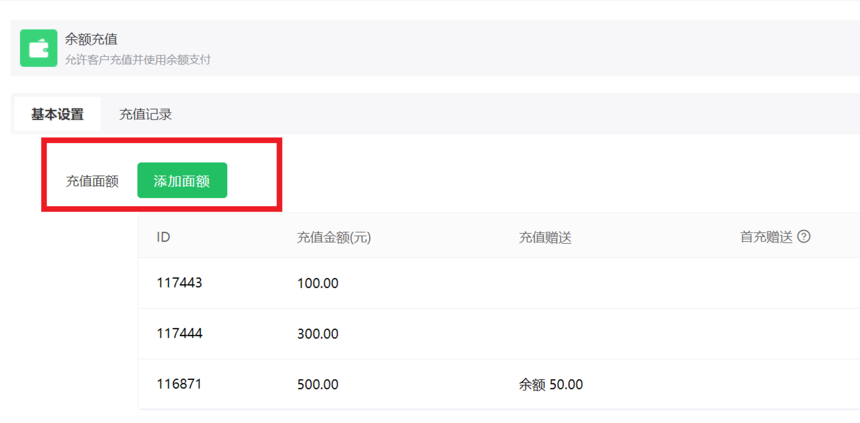Viewport: 860px width, 423px height.
Task: Click the 100.00 recharge amount cell
Action: [318, 284]
